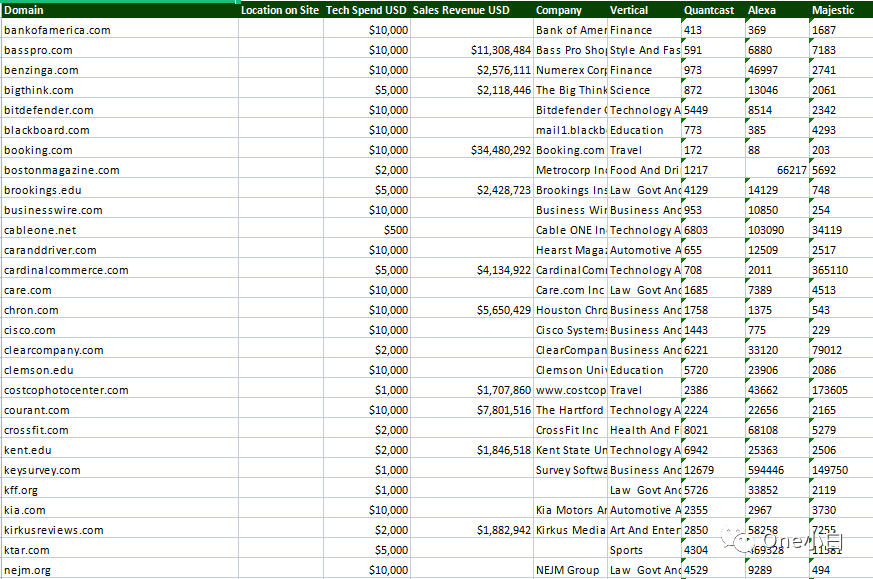Select the Location on Site header

point(280,10)
